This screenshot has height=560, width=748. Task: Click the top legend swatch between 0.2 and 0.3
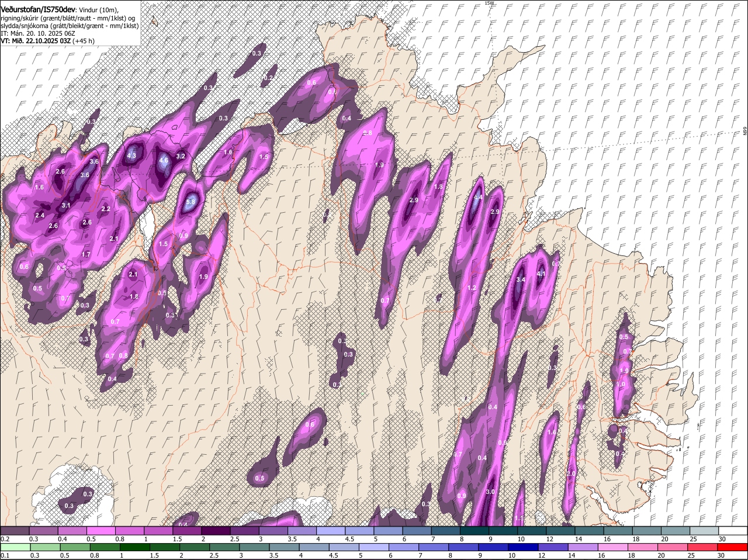[x=15, y=531]
